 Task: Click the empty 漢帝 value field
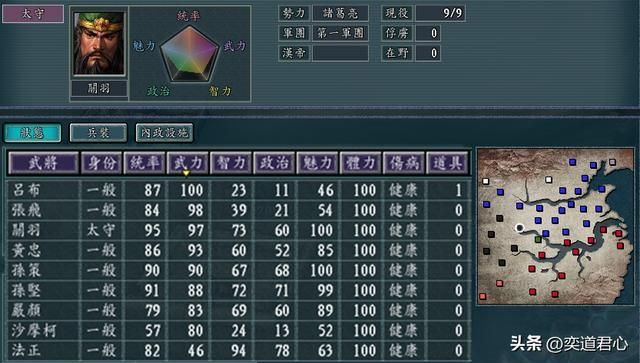pos(340,53)
